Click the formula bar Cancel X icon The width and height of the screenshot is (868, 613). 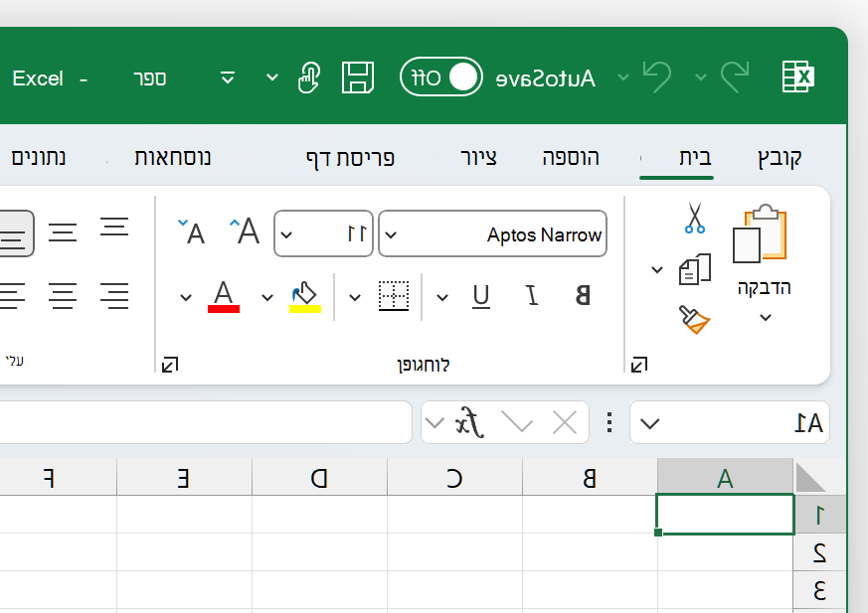click(x=565, y=423)
